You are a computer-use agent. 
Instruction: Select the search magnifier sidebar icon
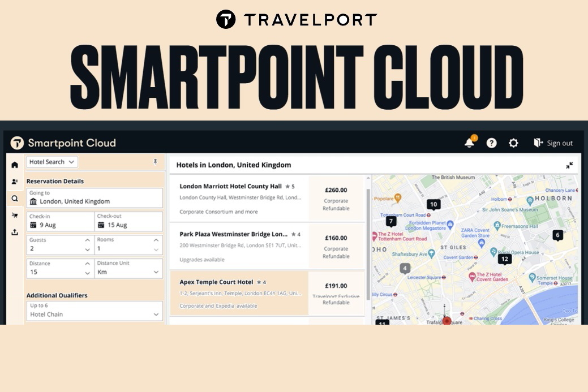(x=15, y=198)
